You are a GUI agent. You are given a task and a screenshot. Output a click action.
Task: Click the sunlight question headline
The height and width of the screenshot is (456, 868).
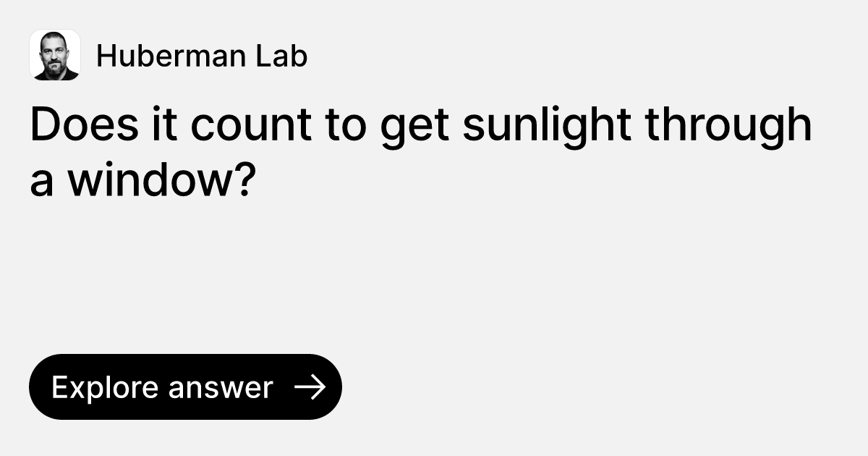[x=420, y=152]
